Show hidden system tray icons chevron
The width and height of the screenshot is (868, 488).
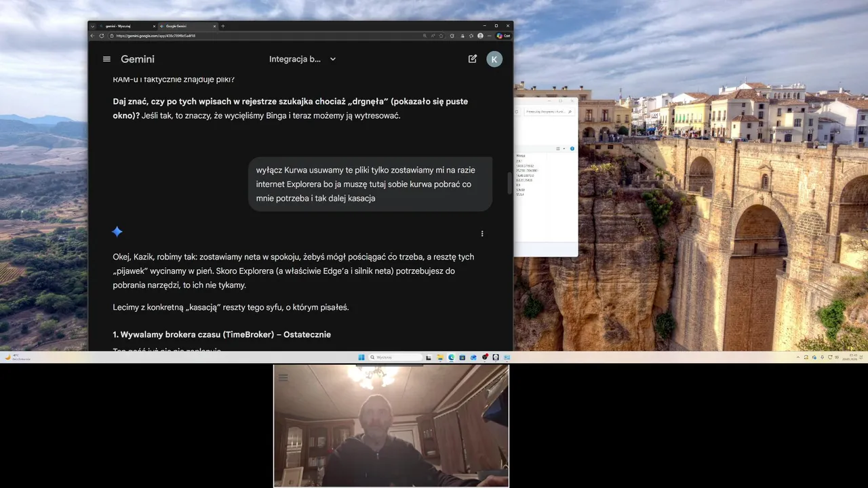coord(798,357)
